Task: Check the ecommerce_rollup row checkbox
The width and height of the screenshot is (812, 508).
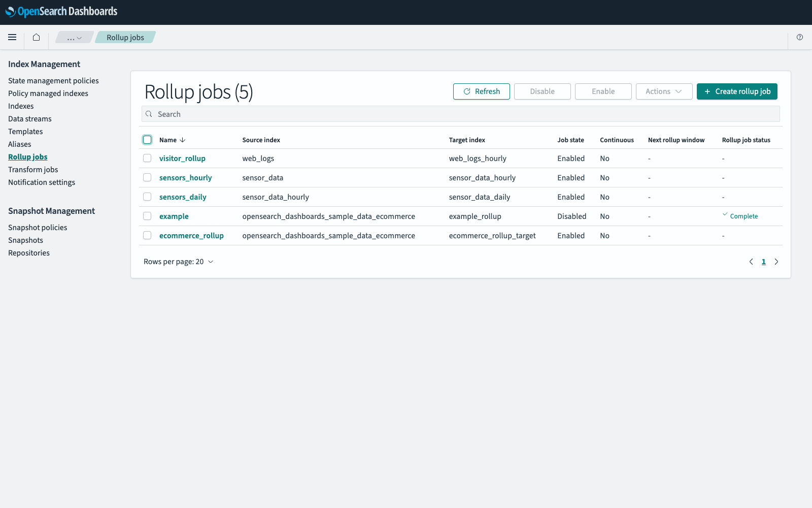Action: [x=147, y=235]
